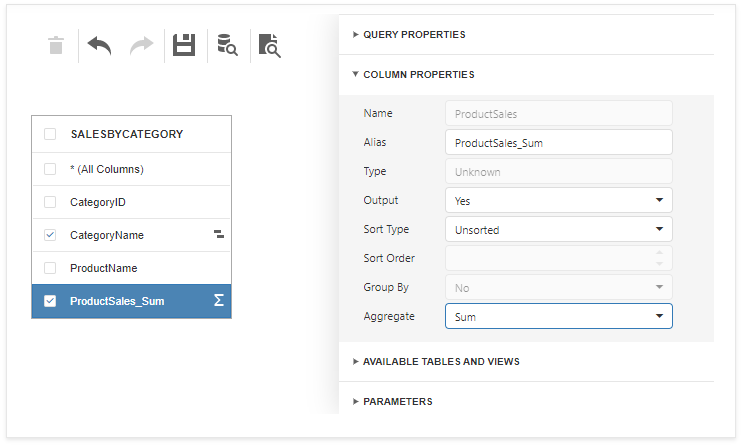
Task: Check the (All Columns) checkbox
Action: [x=50, y=169]
